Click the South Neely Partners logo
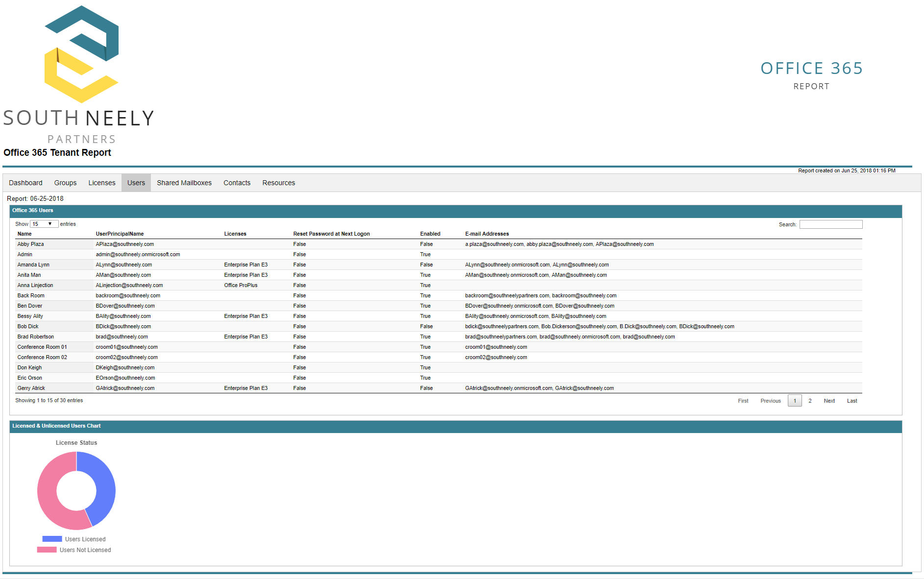Image resolution: width=924 pixels, height=579 pixels. tap(78, 75)
